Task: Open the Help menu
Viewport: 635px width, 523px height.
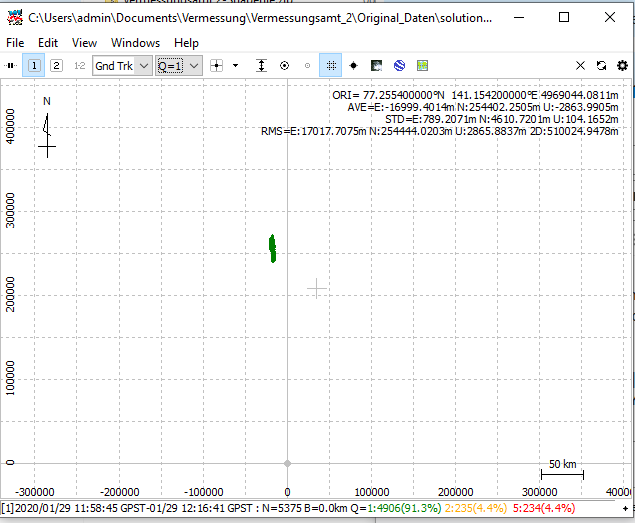Action: (186, 43)
